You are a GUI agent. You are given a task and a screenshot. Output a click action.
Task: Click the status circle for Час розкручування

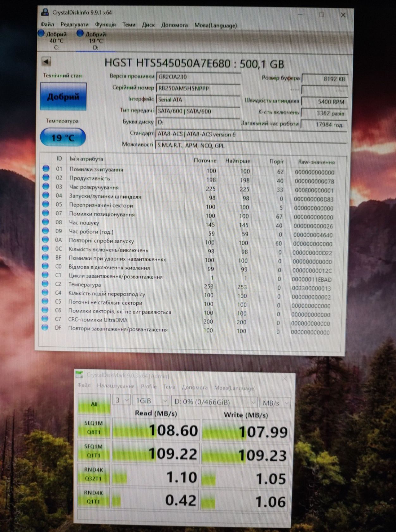coord(46,186)
